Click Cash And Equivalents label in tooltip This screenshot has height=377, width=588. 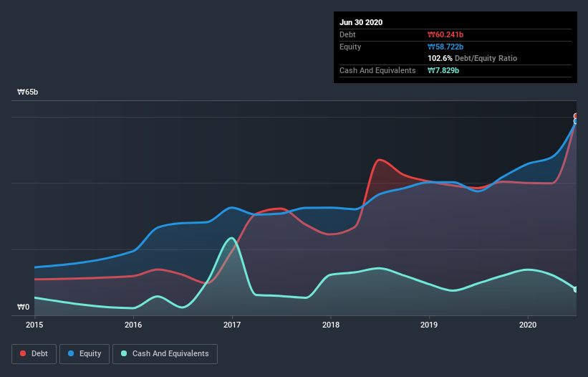(377, 70)
